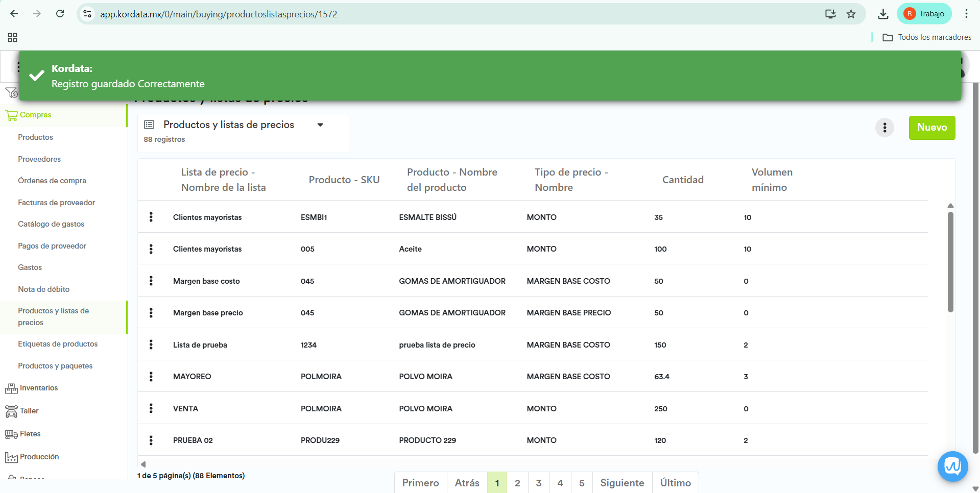Open the Fletes module in sidebar
980x493 pixels.
[x=30, y=434]
